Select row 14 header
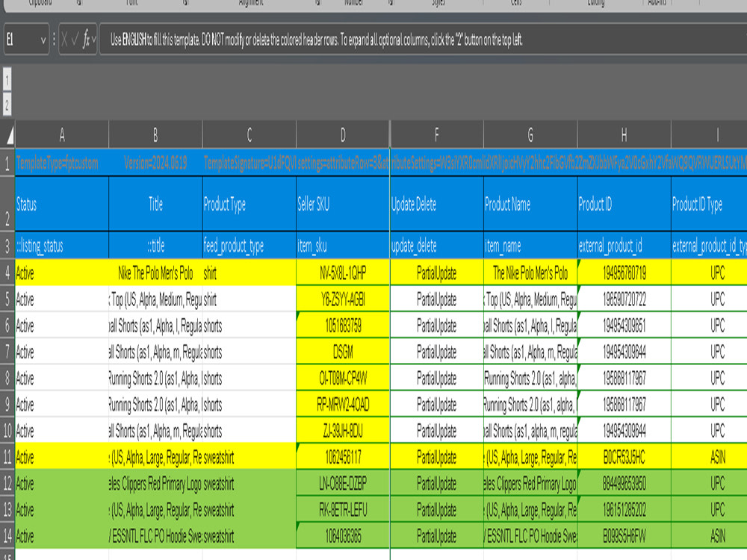This screenshot has height=560, width=747. (x=7, y=535)
